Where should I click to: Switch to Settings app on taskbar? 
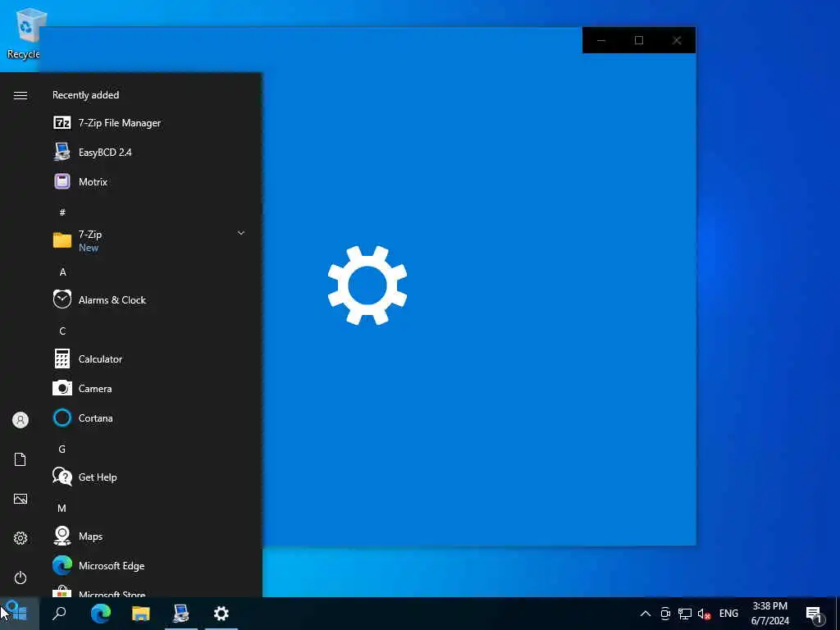coord(221,613)
